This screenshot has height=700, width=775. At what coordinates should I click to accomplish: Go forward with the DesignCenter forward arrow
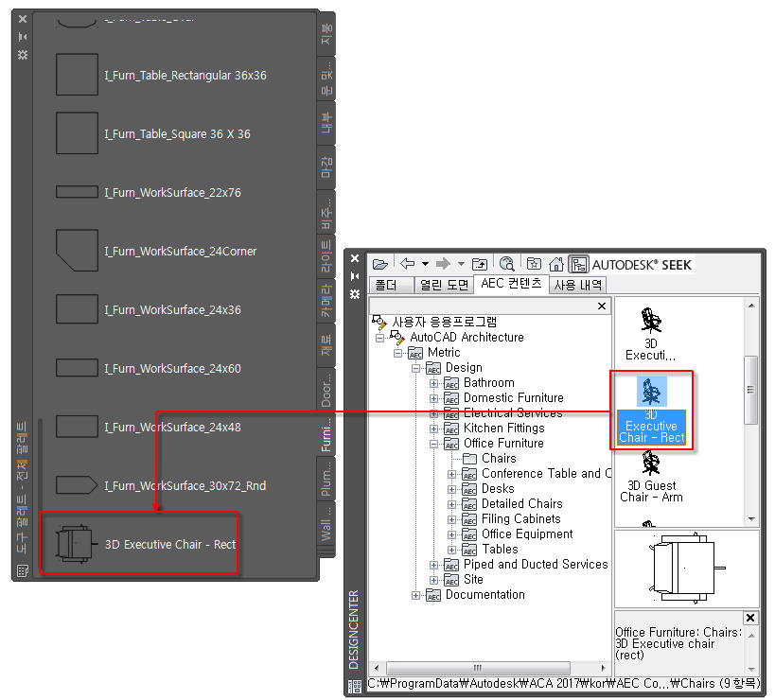pyautogui.click(x=444, y=264)
